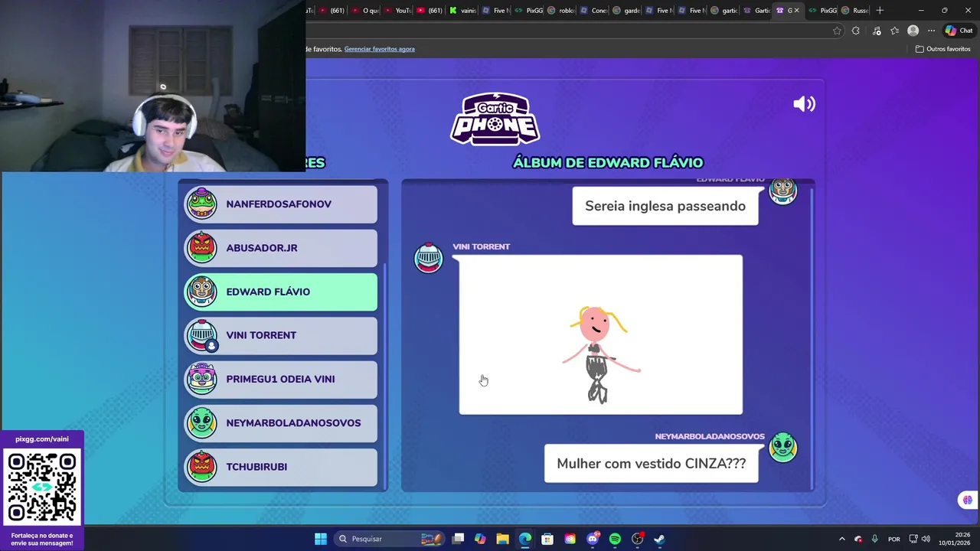The height and width of the screenshot is (551, 980).
Task: Open browser extensions puzzle icon
Action: [x=856, y=31]
